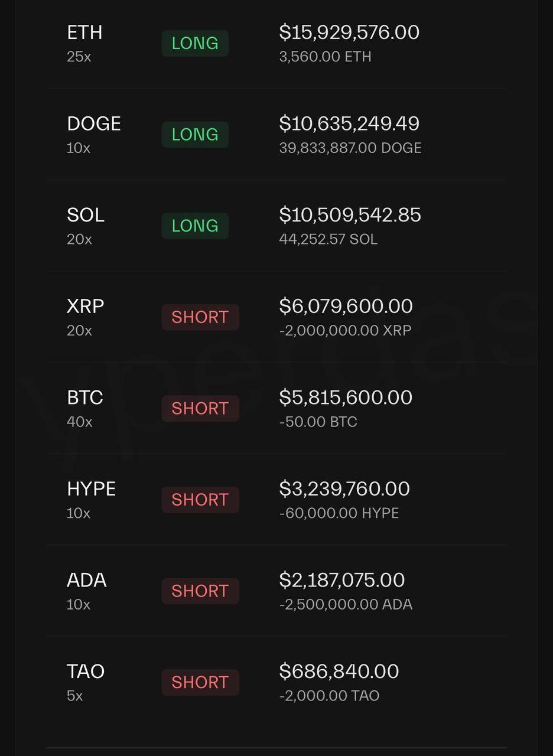Click the BTC SHORT badge
The height and width of the screenshot is (756, 553).
(200, 409)
